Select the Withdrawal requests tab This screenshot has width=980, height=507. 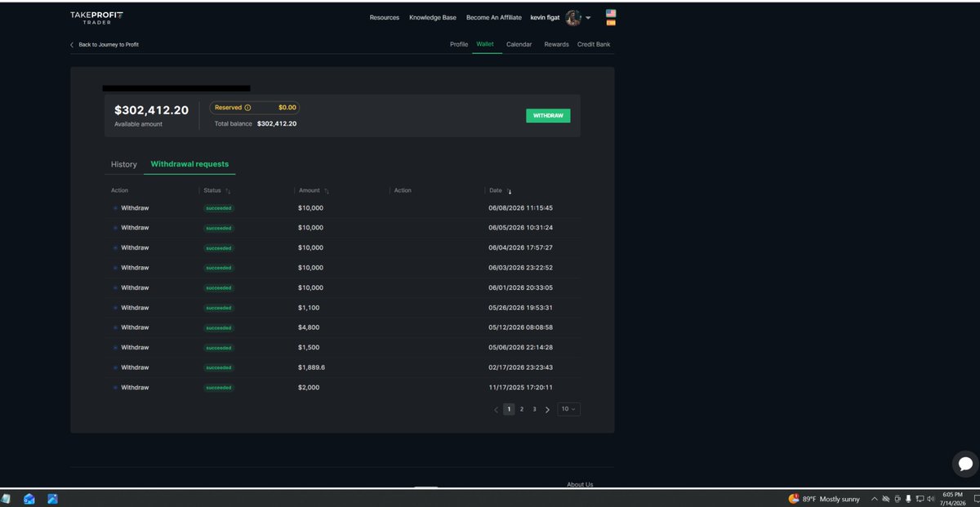point(189,164)
